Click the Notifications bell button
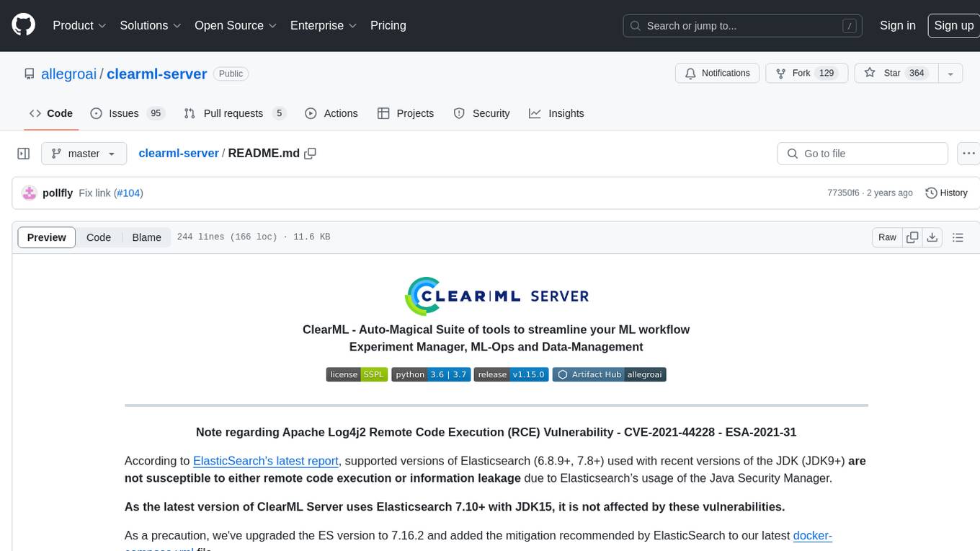Screen dimensions: 980x551 pos(717,74)
